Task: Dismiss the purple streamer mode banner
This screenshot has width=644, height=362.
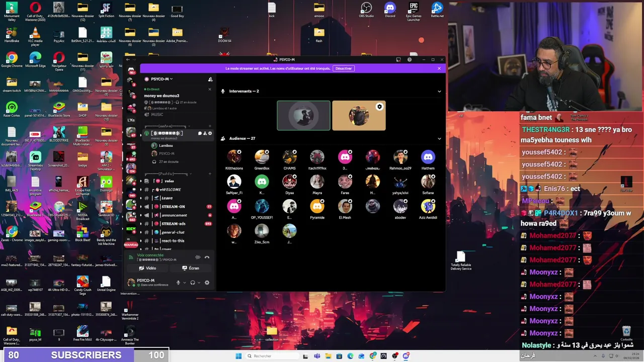Action: pyautogui.click(x=439, y=68)
